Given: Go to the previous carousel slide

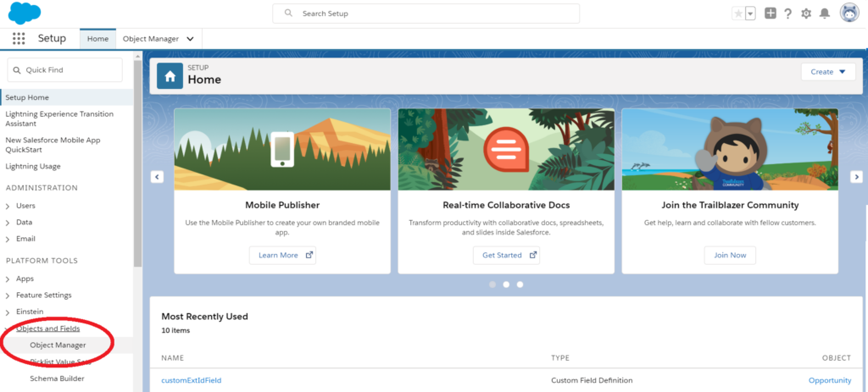Looking at the screenshot, I should [x=157, y=177].
